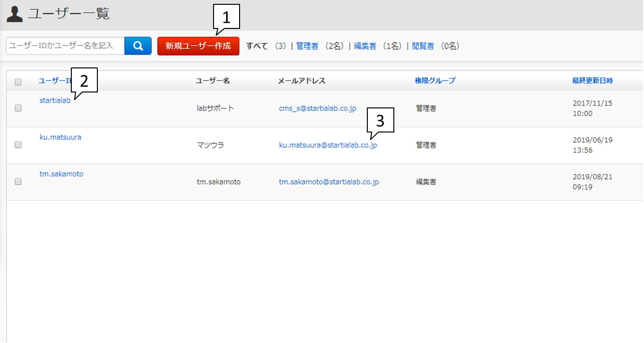Click 管理者 in the ku.matsuura row
Viewport: 644px width, 343px height.
426,145
